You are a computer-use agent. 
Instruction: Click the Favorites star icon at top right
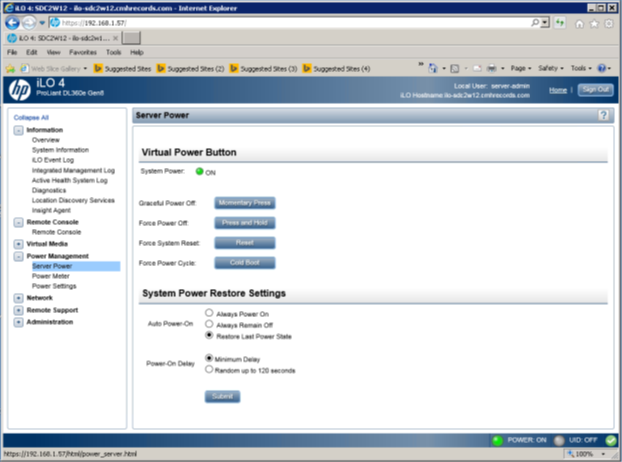click(x=594, y=24)
